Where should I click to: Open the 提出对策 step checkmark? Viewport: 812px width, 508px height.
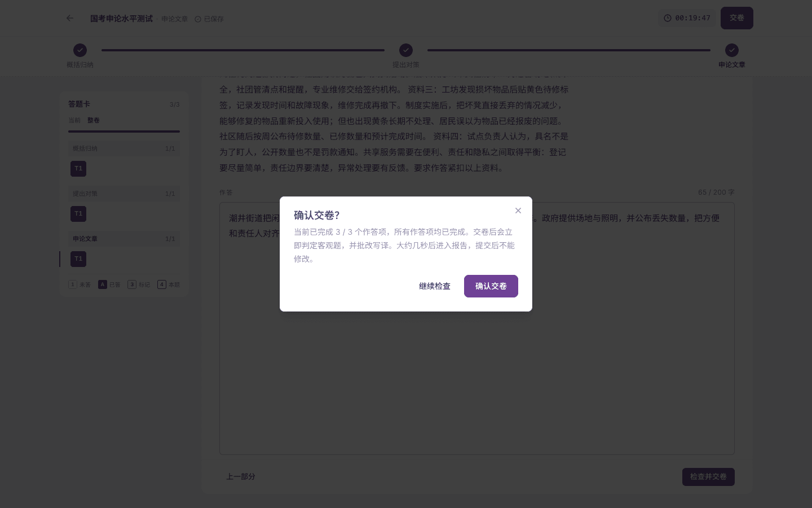click(x=406, y=50)
